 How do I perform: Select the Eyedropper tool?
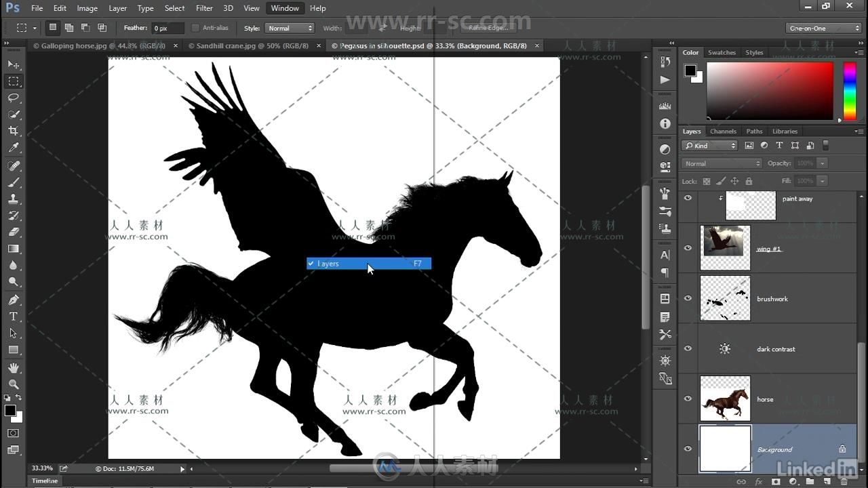point(13,148)
